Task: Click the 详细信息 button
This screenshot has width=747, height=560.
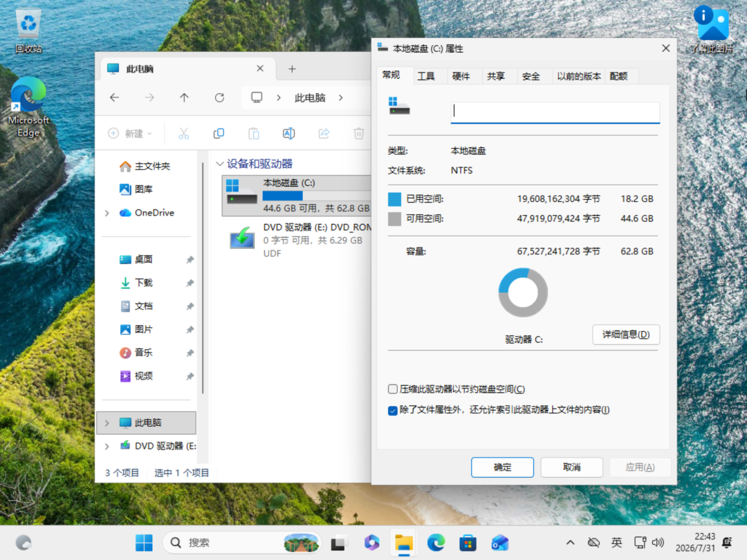Action: 626,335
